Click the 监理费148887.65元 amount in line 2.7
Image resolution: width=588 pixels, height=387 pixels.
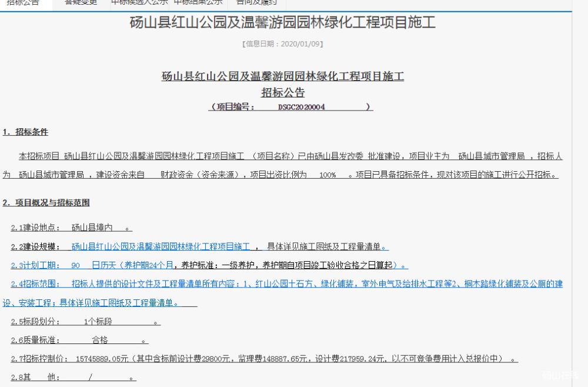272,359
